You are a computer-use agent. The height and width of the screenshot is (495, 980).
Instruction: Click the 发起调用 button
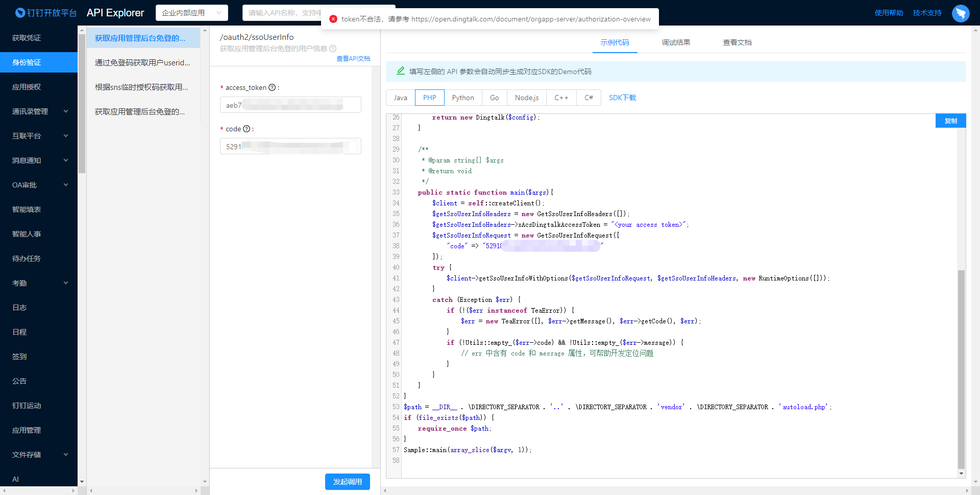[x=348, y=482]
